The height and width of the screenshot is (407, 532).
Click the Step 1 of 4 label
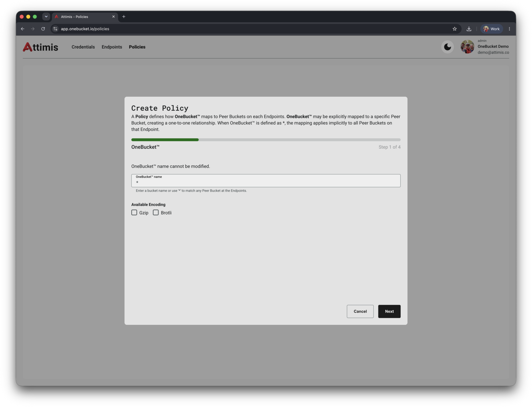click(x=389, y=147)
